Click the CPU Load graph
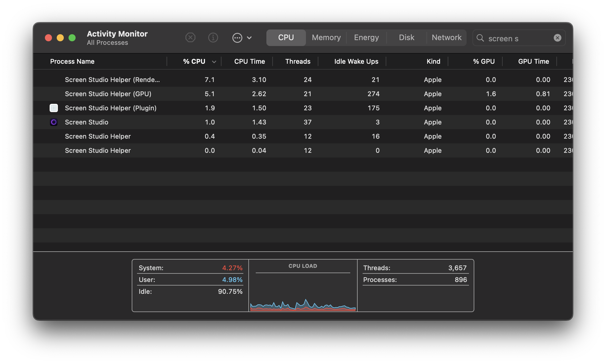 [303, 292]
